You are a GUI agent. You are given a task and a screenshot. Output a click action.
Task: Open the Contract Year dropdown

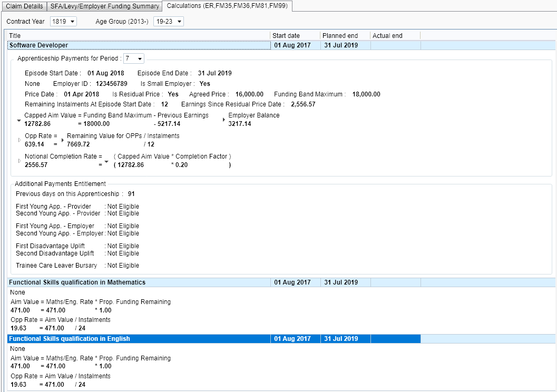pyautogui.click(x=63, y=21)
